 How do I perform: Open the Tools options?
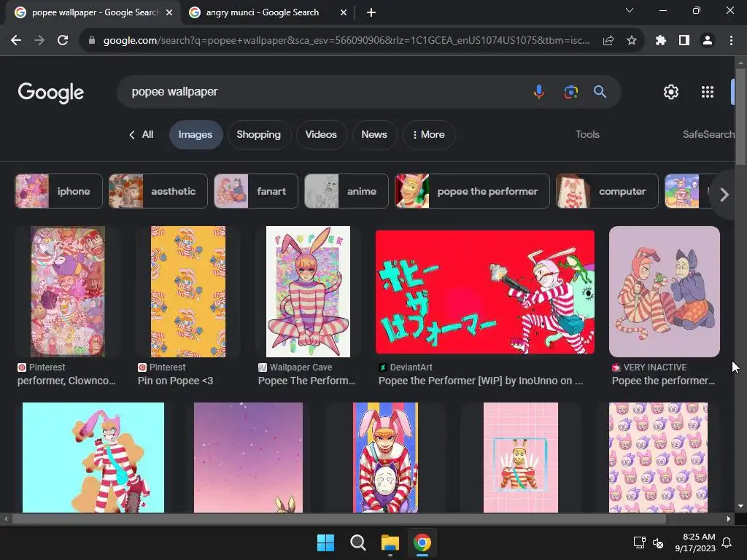click(587, 135)
